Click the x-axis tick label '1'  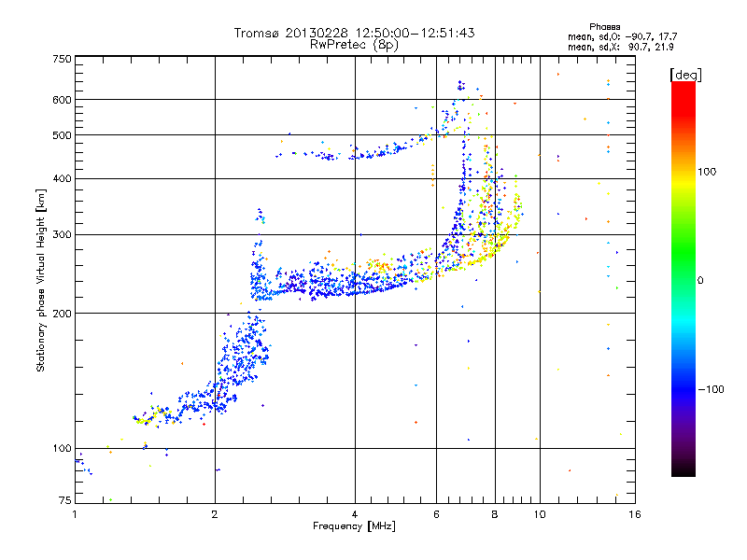(x=75, y=514)
